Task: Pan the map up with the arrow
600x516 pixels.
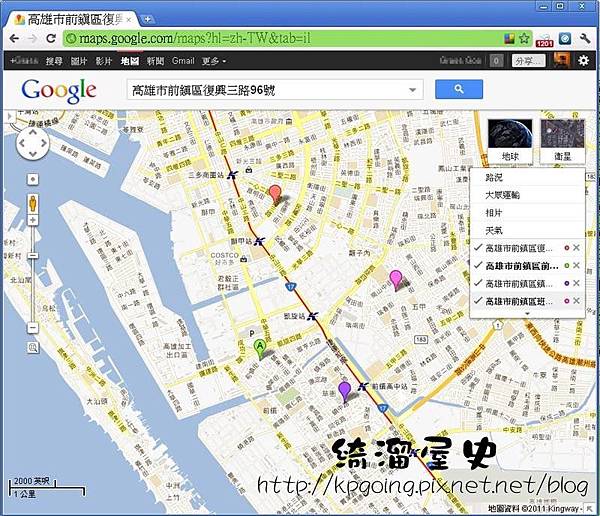Action: pyautogui.click(x=33, y=132)
